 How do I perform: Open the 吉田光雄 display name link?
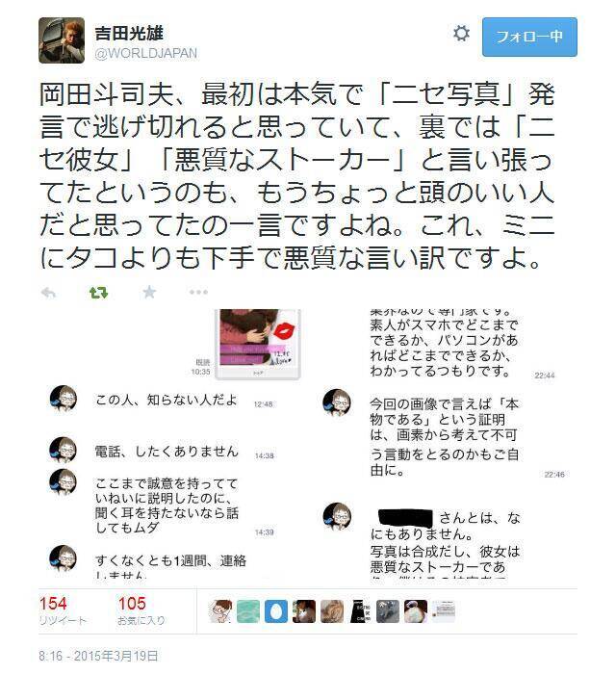[x=129, y=33]
